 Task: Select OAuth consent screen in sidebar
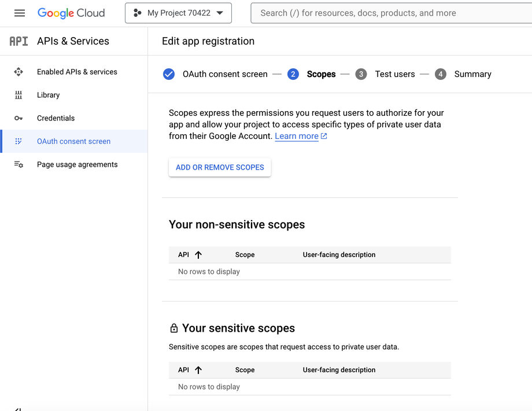click(x=73, y=141)
